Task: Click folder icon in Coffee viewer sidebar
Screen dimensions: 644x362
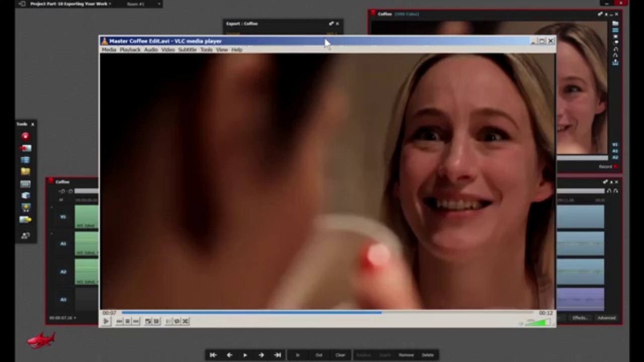Action: (x=615, y=23)
